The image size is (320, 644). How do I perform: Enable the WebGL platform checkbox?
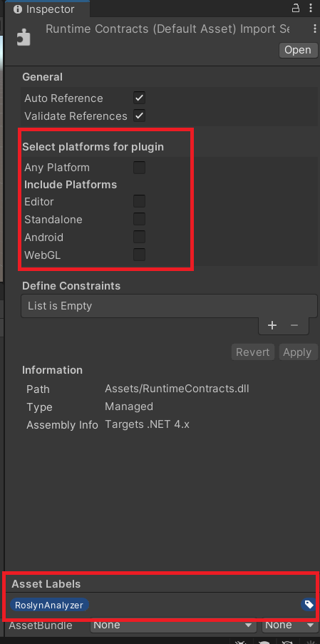coord(139,255)
